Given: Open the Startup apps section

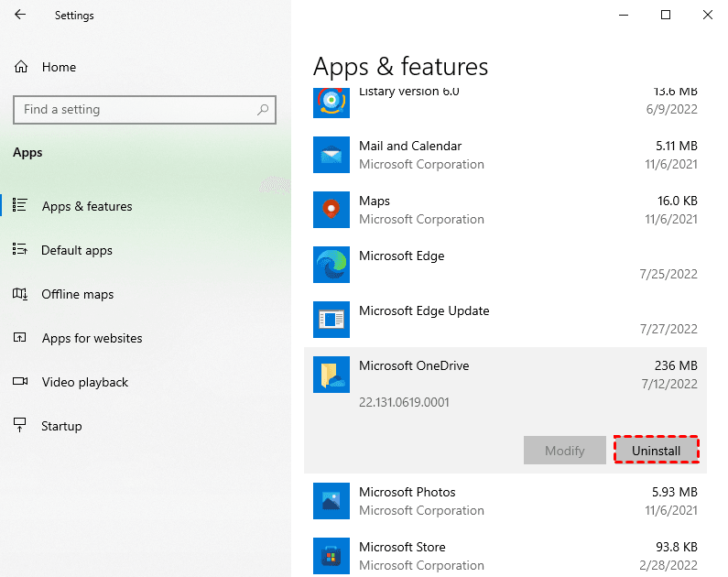Looking at the screenshot, I should click(61, 426).
